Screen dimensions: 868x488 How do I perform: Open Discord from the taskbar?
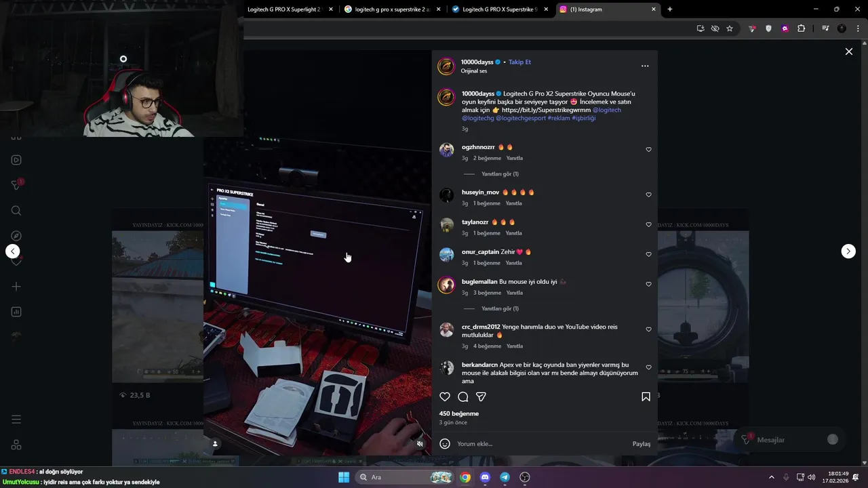[x=485, y=477]
